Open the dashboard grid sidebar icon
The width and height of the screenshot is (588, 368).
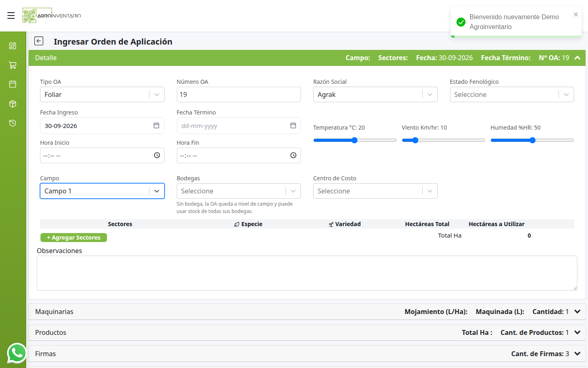pyautogui.click(x=13, y=46)
